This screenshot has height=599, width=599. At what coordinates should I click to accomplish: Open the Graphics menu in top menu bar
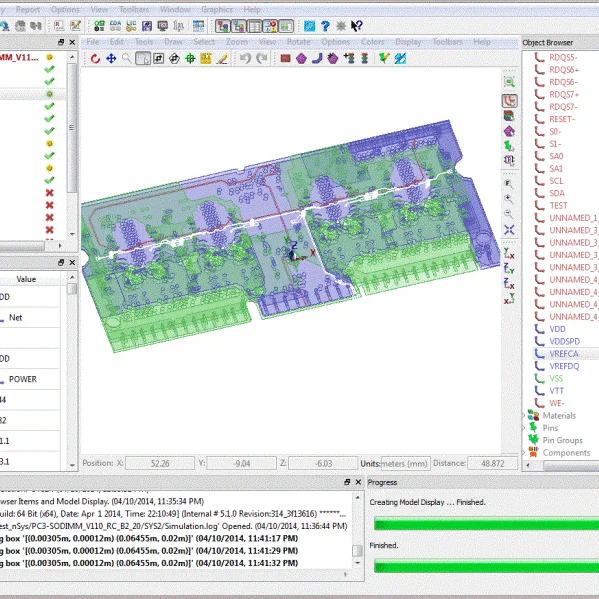coord(217,10)
